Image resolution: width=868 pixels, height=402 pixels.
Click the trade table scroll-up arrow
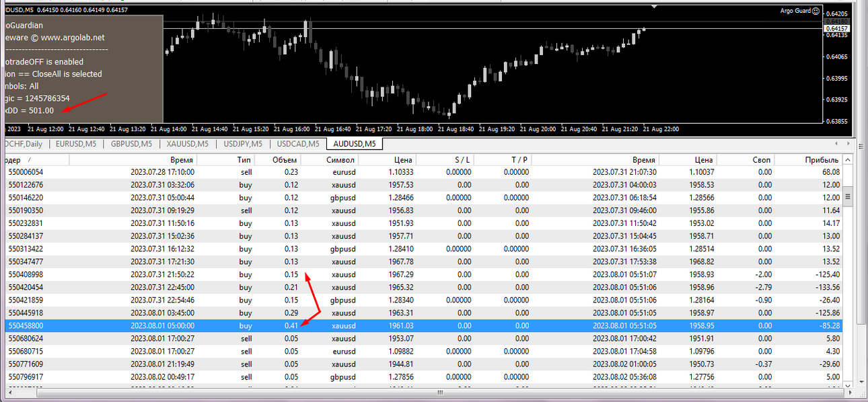click(848, 160)
